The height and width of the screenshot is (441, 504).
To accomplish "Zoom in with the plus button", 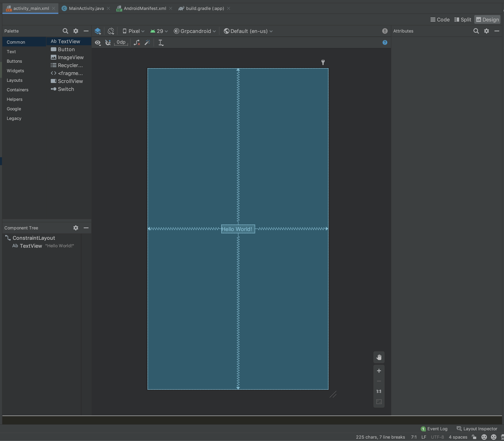I will point(379,371).
